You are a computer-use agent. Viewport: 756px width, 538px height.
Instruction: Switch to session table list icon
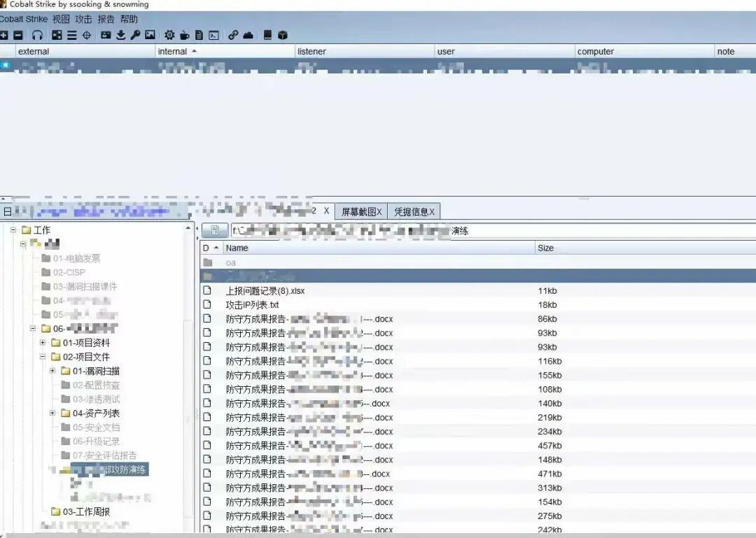coord(72,35)
